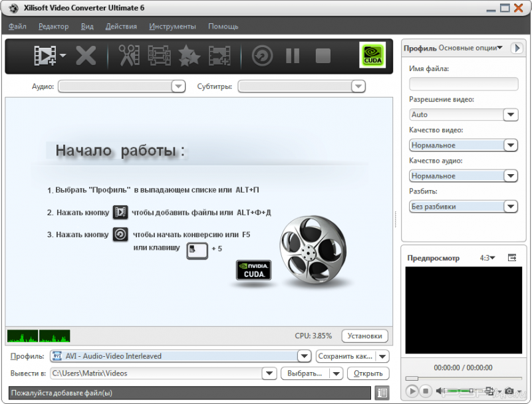Open the Инструменты menu
Image resolution: width=532 pixels, height=404 pixels.
click(x=172, y=27)
